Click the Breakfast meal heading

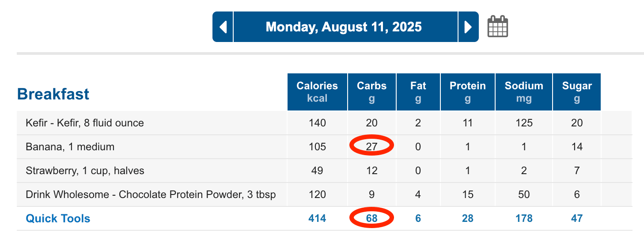(x=53, y=94)
